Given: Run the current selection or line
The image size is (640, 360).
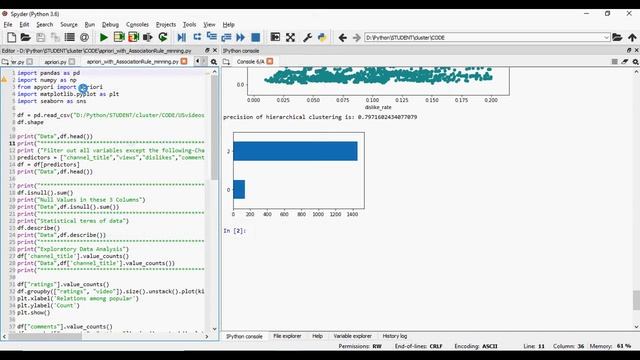Looking at the screenshot, I should (x=148, y=38).
